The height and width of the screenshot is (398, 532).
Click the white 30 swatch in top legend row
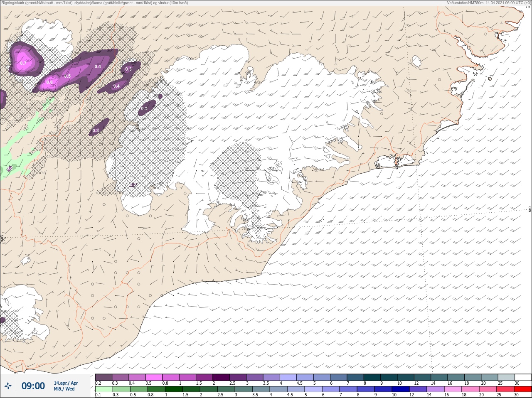coord(523,377)
